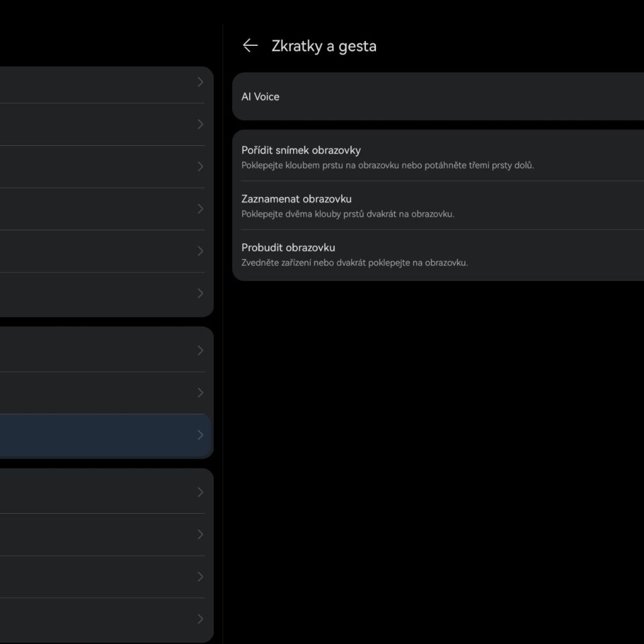Screen dimensions: 644x644
Task: Click chevron of first row in middle sidebar group
Action: tap(201, 350)
